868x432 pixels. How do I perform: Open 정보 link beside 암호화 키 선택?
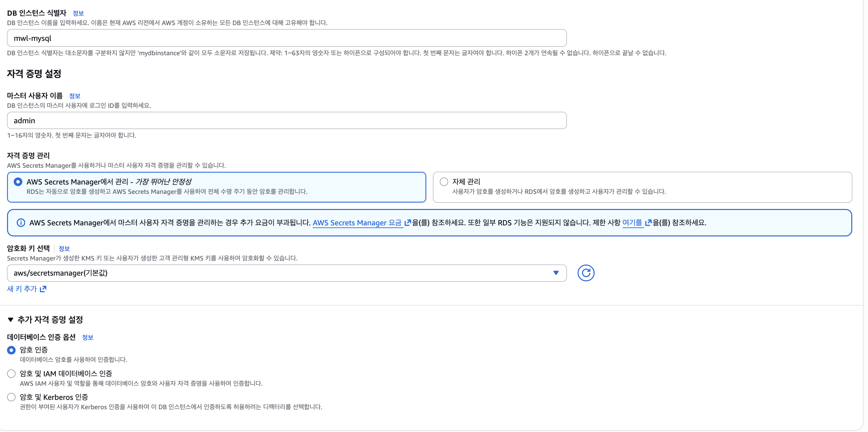point(64,248)
